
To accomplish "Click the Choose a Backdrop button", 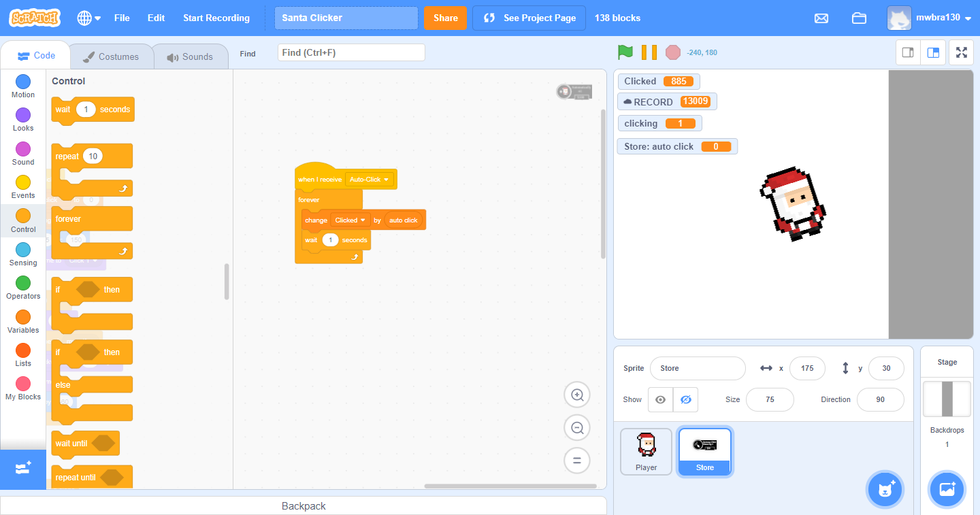I will tap(947, 489).
